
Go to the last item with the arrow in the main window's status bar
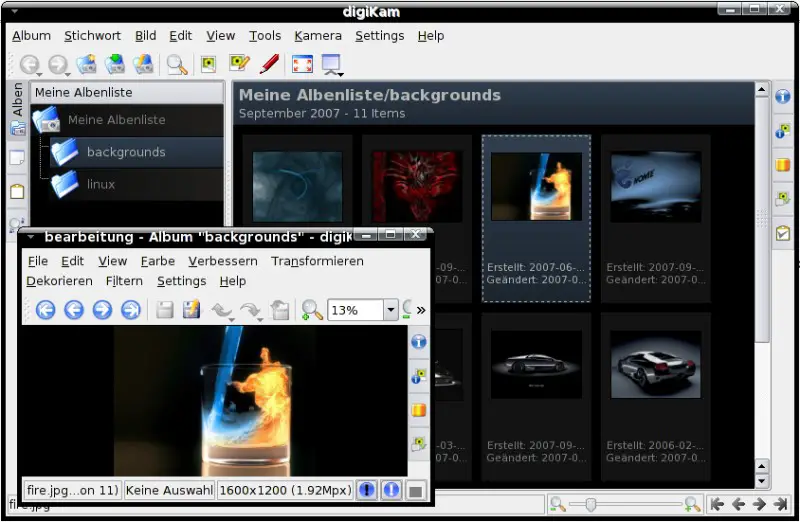click(780, 505)
